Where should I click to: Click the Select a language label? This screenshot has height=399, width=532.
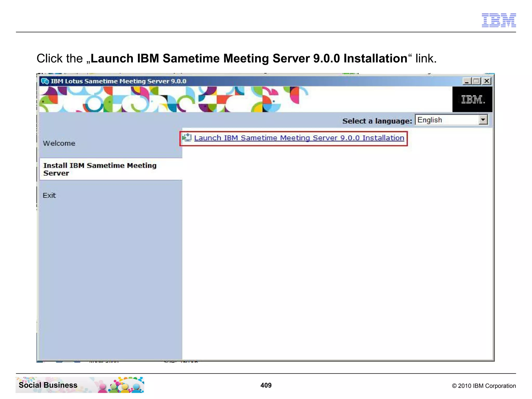point(377,121)
